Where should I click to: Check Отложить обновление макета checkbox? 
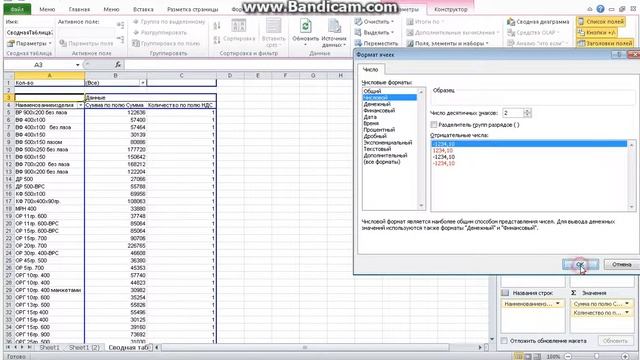[x=504, y=340]
